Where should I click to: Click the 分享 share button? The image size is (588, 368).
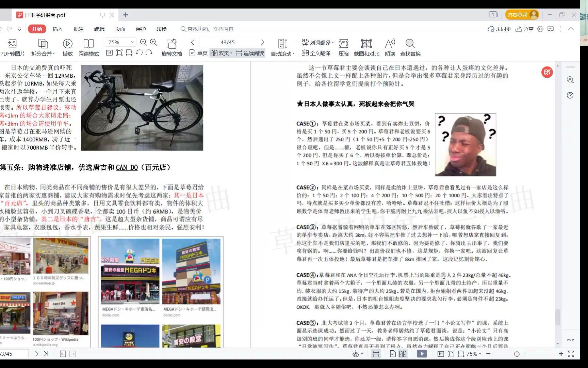[524, 29]
